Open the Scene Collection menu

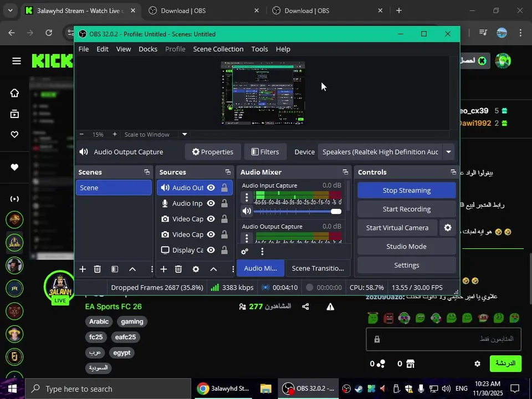coord(218,49)
